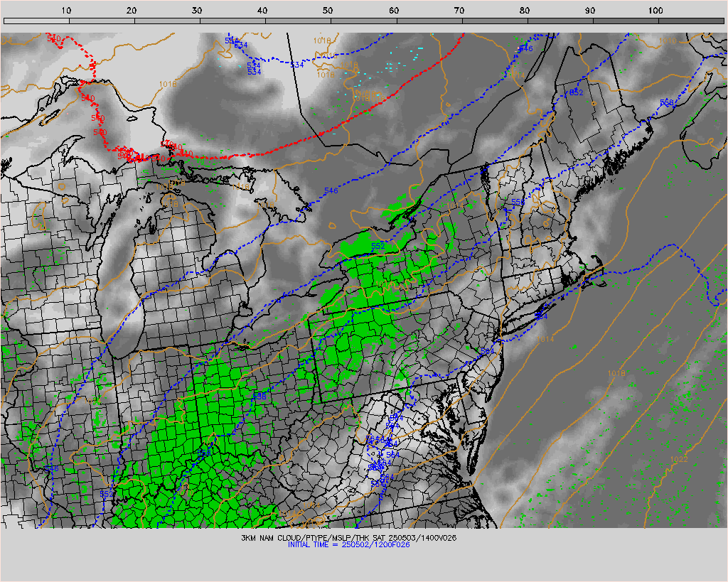Click the orange '1022' pressure label over the Atlantic
728x582 pixels.
click(678, 460)
